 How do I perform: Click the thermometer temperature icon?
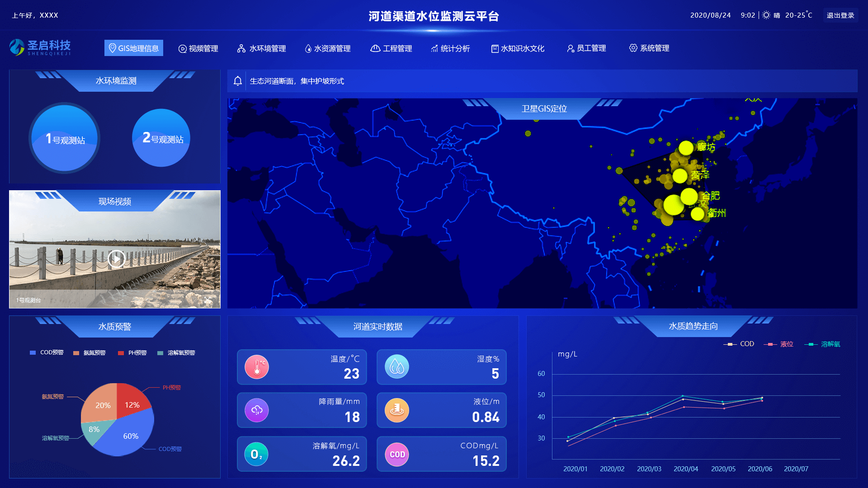(x=257, y=367)
